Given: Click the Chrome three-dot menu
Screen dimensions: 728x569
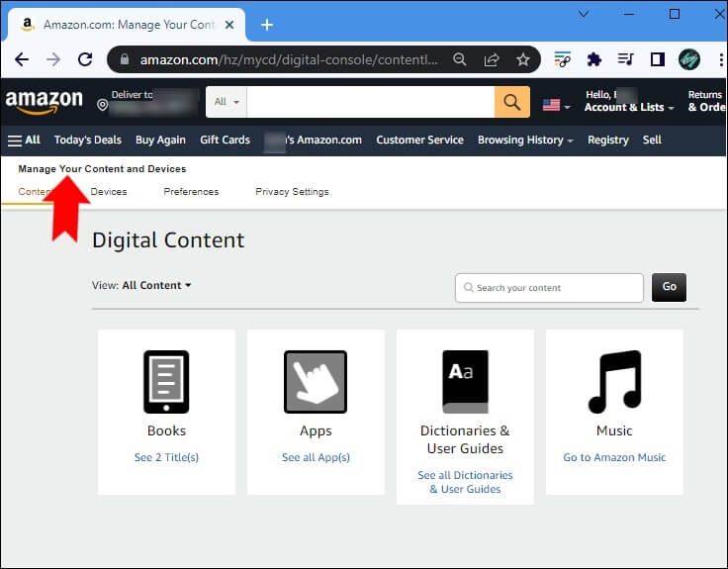Looking at the screenshot, I should click(720, 59).
